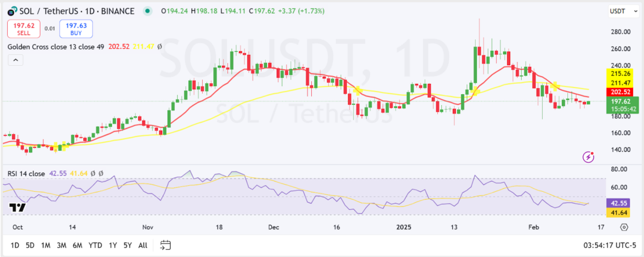
Task: Select the YTD time range
Action: [x=95, y=246]
